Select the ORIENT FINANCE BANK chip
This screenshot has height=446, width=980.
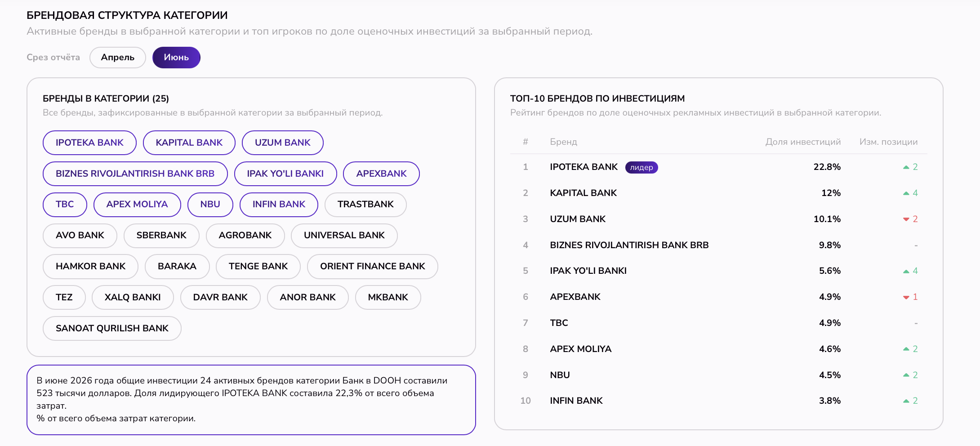click(x=372, y=267)
